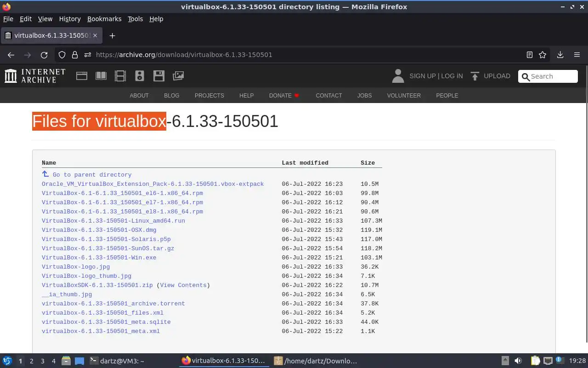This screenshot has width=588, height=368.
Task: Click the tracking protection shield icon
Action: click(x=62, y=55)
